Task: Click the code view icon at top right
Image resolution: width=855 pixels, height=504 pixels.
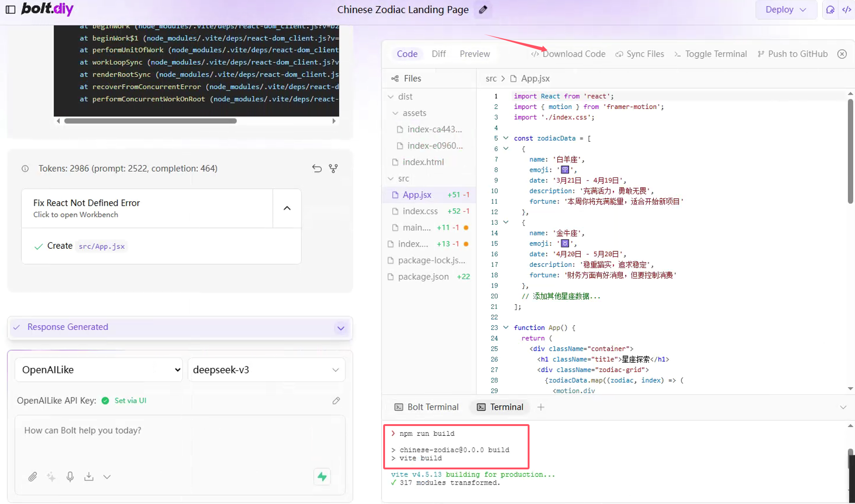Action: pyautogui.click(x=847, y=10)
